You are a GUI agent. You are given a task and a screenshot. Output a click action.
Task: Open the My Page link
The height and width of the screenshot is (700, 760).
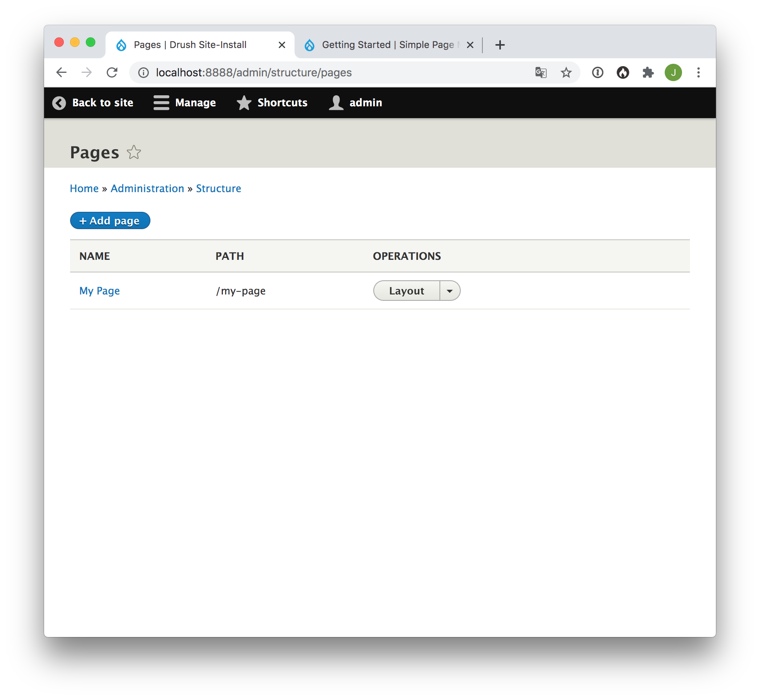(99, 291)
